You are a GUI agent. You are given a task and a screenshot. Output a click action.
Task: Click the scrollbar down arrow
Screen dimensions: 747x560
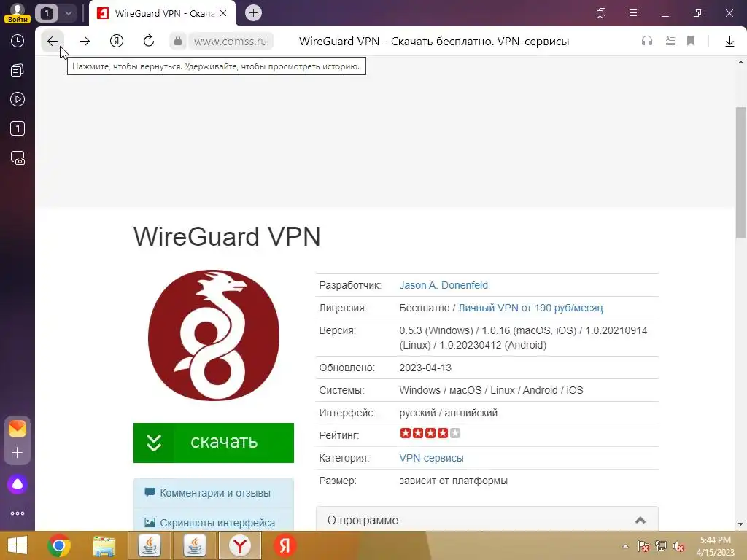(740, 525)
